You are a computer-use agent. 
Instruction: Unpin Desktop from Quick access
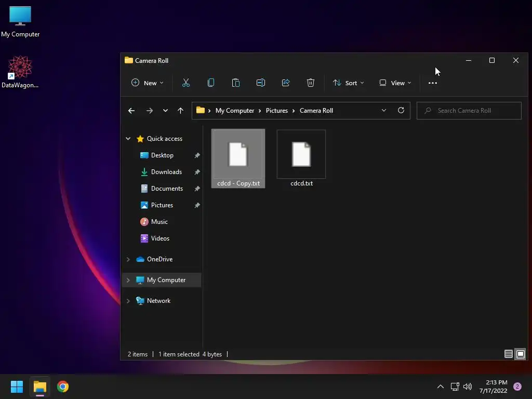(x=197, y=155)
